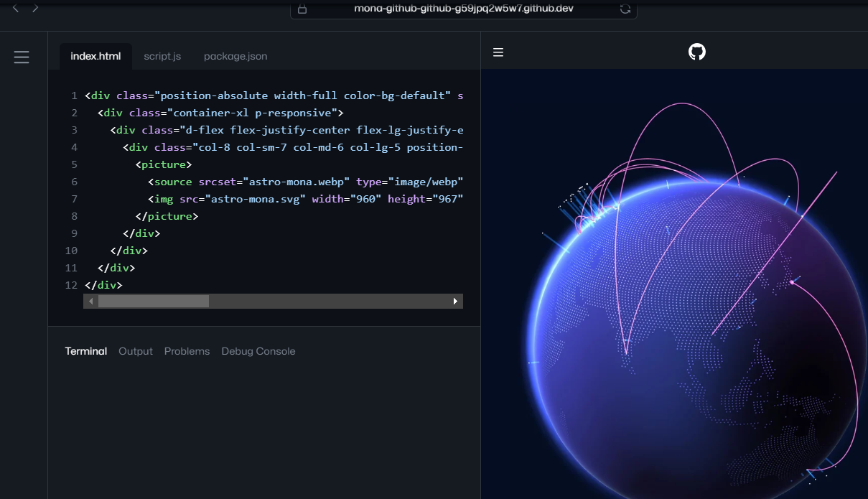This screenshot has height=499, width=868.
Task: Click the "col-8 col-sm-7" div line
Action: click(293, 147)
